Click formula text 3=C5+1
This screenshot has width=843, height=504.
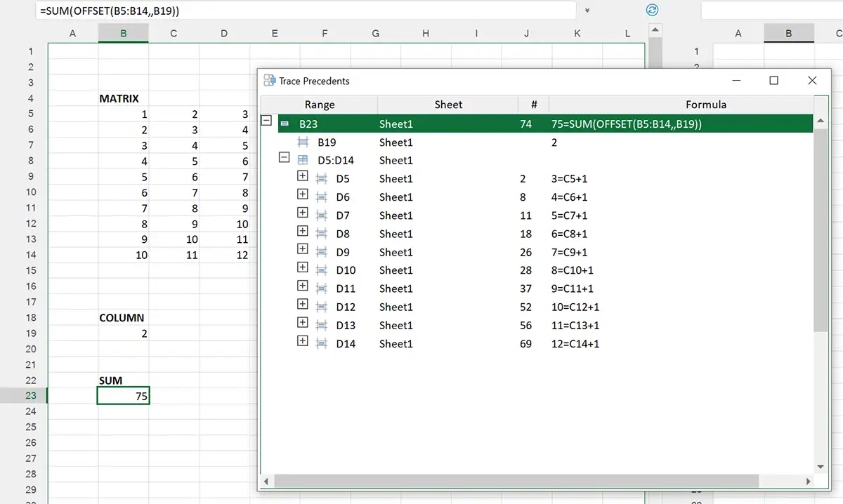pos(570,179)
